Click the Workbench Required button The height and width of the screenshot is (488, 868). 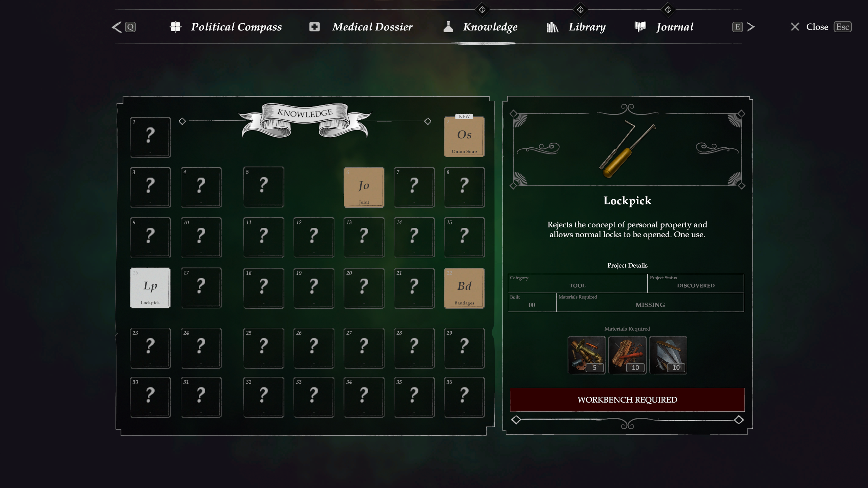pos(627,400)
